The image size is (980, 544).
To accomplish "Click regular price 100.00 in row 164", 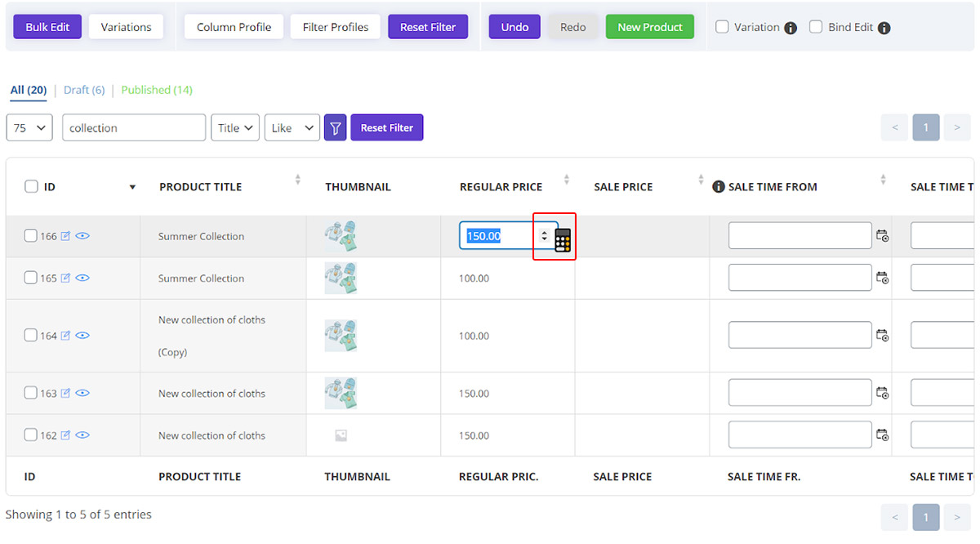I will (x=474, y=336).
